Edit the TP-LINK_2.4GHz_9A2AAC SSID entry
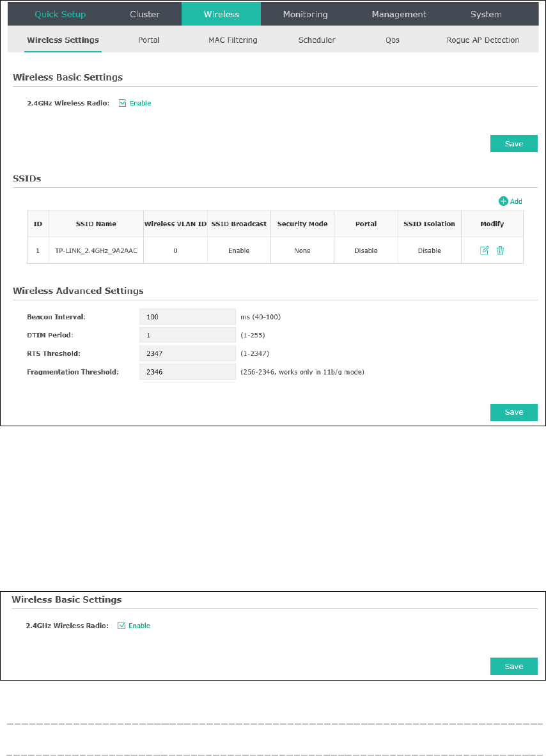This screenshot has width=546, height=756. pyautogui.click(x=484, y=251)
